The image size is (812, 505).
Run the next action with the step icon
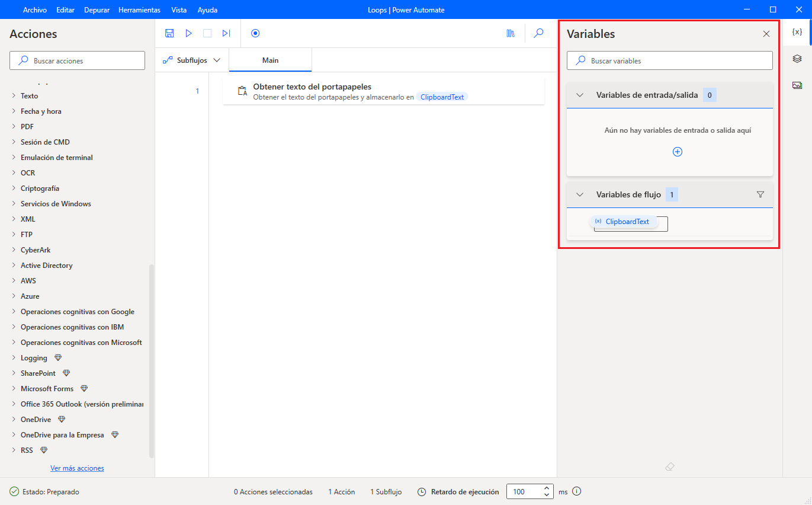click(226, 33)
